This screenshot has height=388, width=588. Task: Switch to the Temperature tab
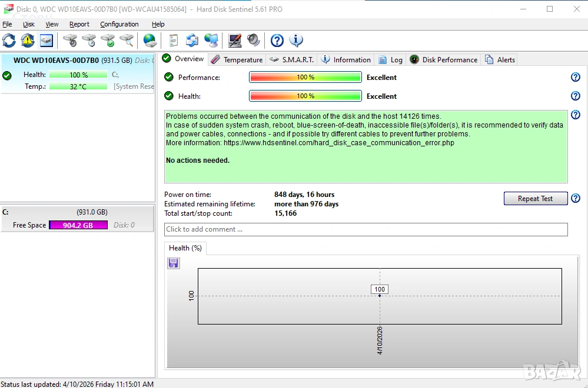click(x=237, y=59)
